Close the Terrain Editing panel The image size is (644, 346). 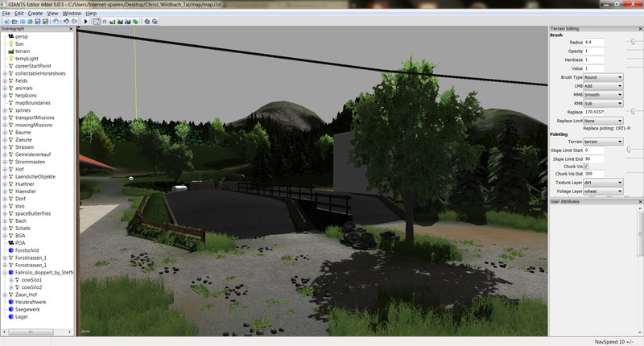coord(640,29)
